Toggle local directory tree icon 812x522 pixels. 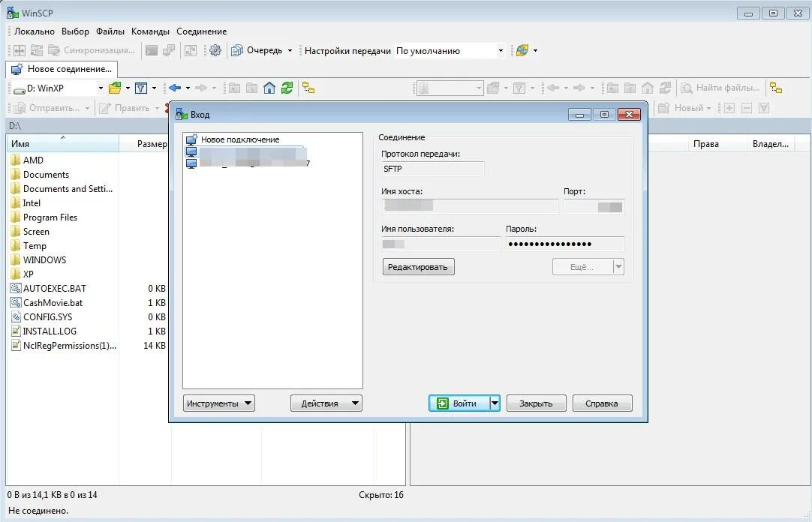(x=308, y=88)
